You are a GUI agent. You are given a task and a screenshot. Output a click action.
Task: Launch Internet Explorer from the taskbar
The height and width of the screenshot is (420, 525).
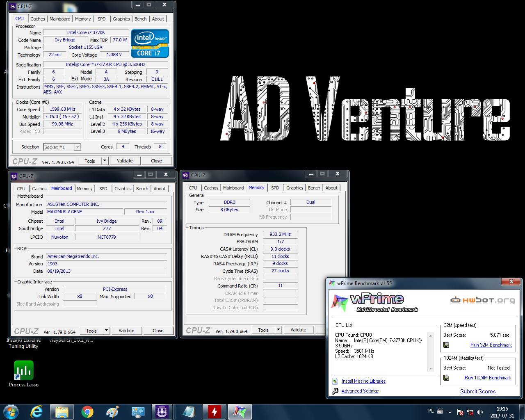click(x=37, y=411)
